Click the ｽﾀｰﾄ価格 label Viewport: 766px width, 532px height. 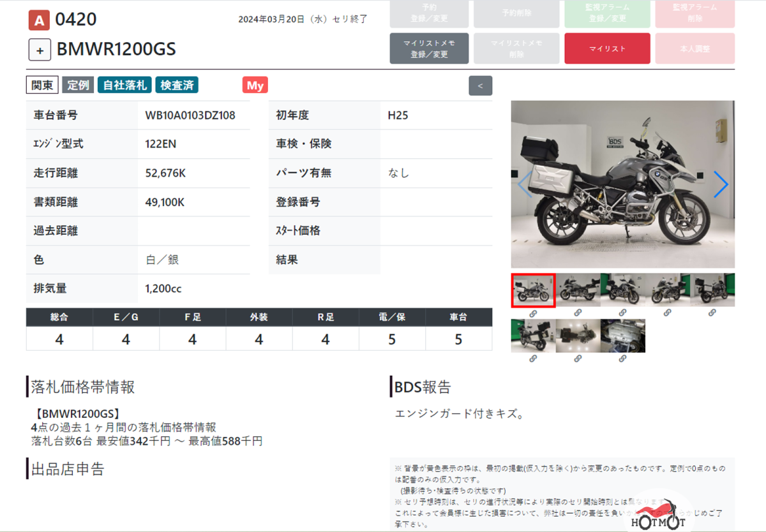click(298, 231)
